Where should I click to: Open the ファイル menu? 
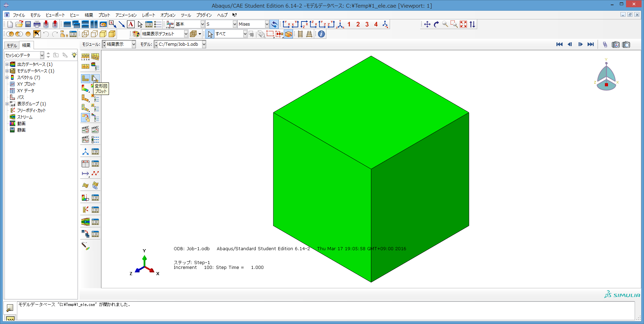click(x=19, y=15)
